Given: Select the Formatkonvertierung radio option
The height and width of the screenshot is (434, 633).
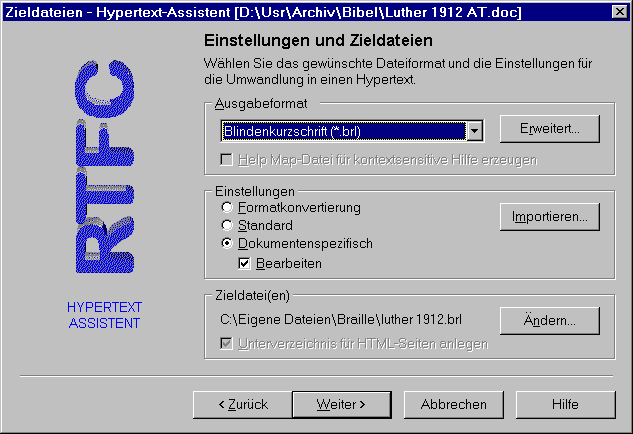Looking at the screenshot, I should [228, 207].
